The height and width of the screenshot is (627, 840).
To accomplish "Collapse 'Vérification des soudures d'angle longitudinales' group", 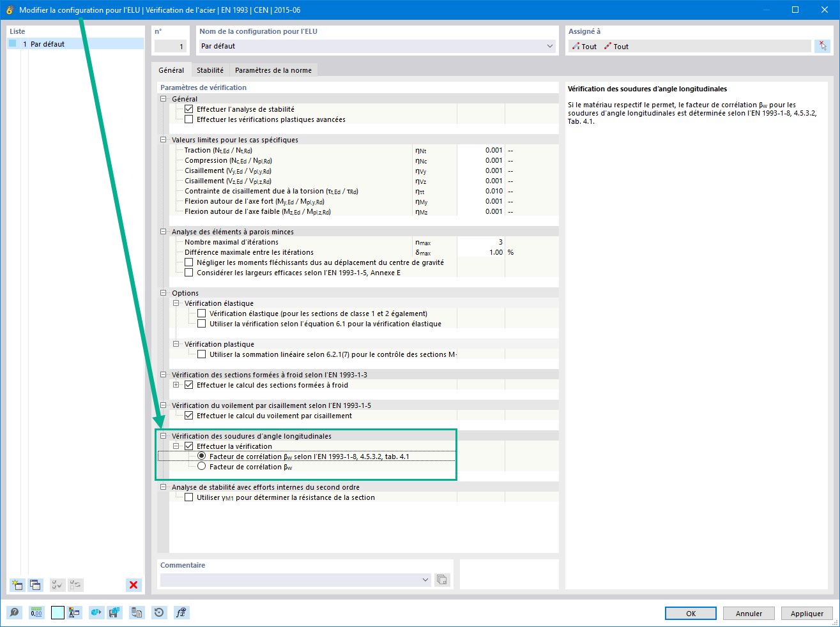I will coord(163,436).
